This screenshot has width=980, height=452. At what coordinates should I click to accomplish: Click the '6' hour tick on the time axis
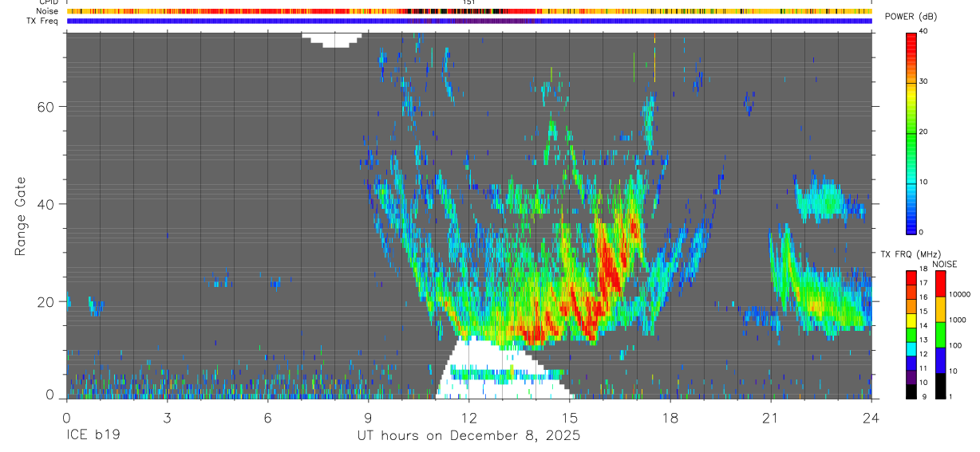267,417
